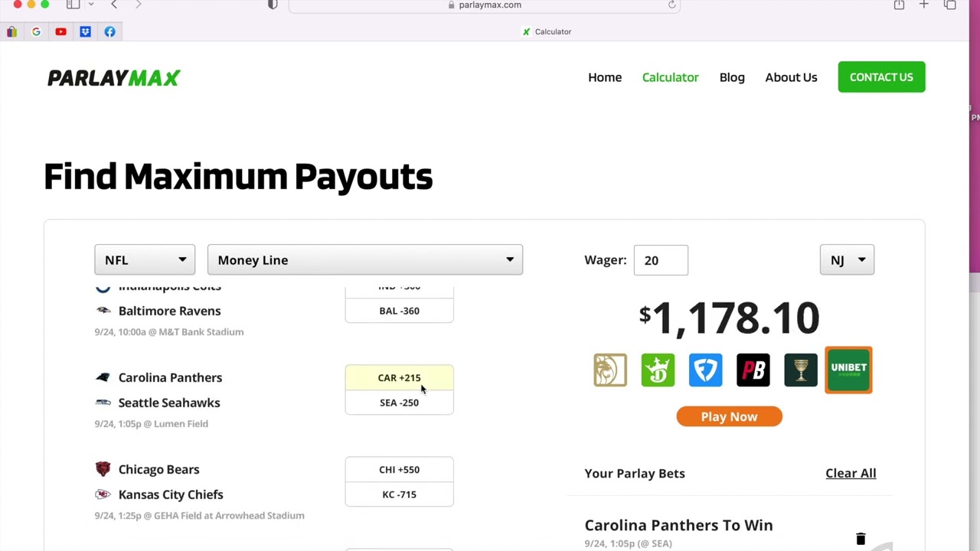The width and height of the screenshot is (980, 551).
Task: Toggle the Safari sidebar
Action: pos(73,5)
